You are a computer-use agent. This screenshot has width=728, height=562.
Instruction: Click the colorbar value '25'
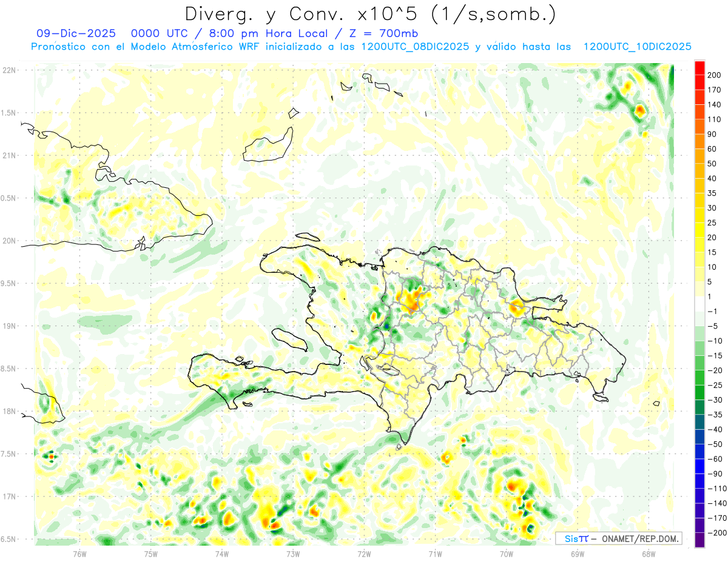point(713,223)
